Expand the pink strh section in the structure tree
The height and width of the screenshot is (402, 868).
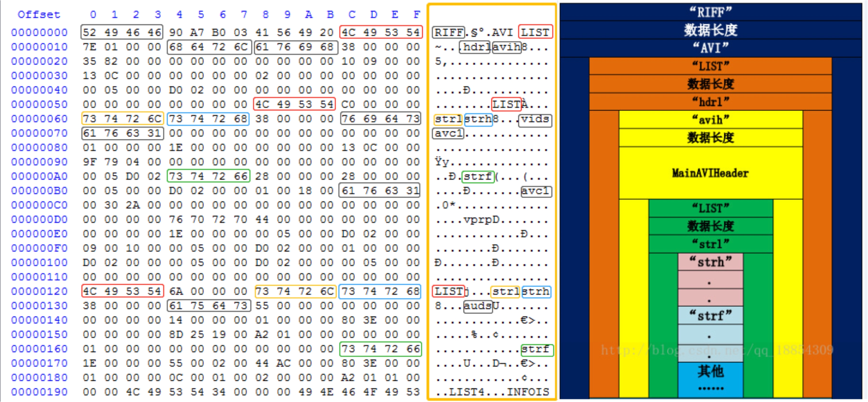(711, 261)
